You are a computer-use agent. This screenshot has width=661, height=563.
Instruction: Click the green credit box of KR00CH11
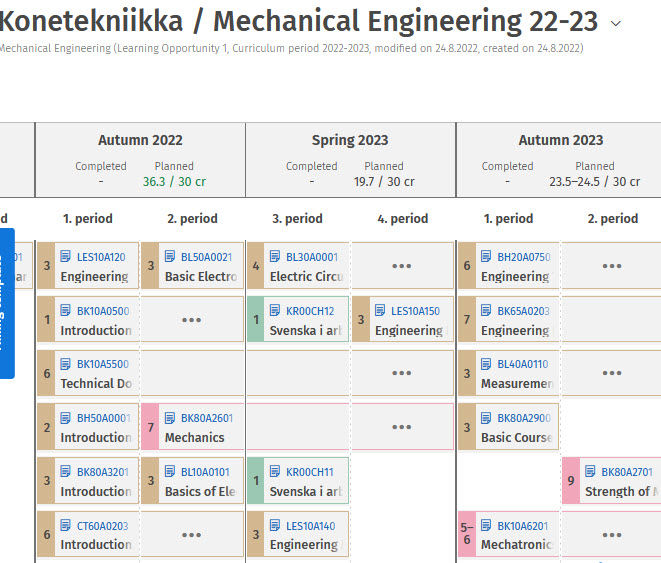coord(255,481)
